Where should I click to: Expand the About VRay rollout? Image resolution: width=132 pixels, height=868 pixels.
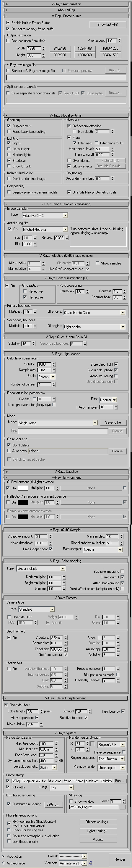(66, 10)
